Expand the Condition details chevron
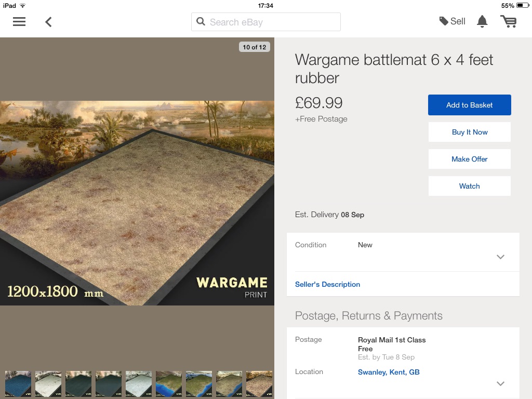Screen dimensions: 532x399 point(500,257)
